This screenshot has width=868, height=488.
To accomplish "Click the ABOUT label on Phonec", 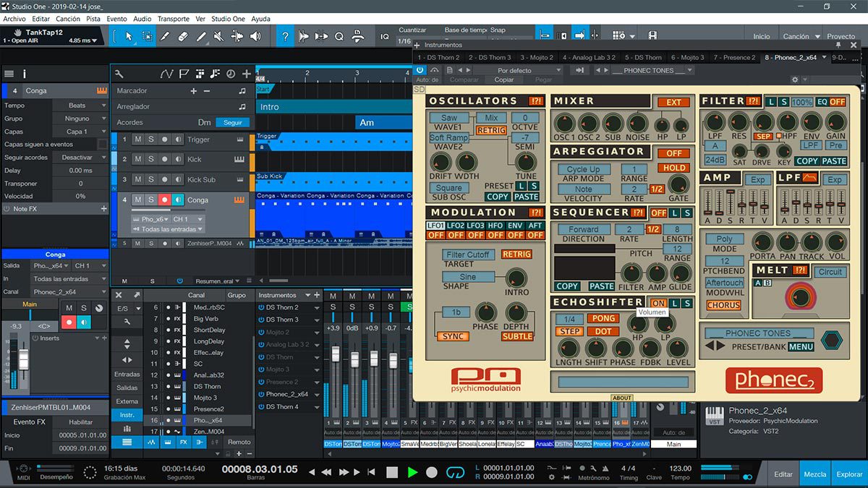I will [621, 398].
